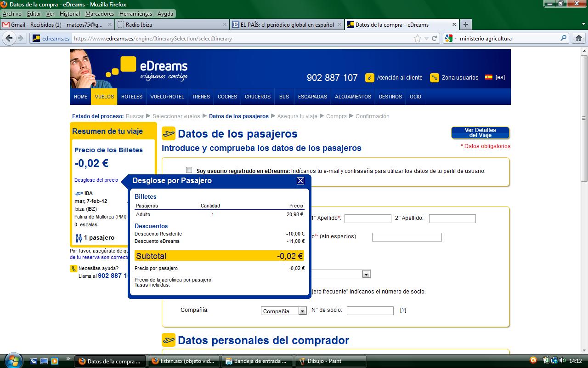Open the VUELO+HOTEL navigation item
The height and width of the screenshot is (368, 588).
pyautogui.click(x=167, y=97)
